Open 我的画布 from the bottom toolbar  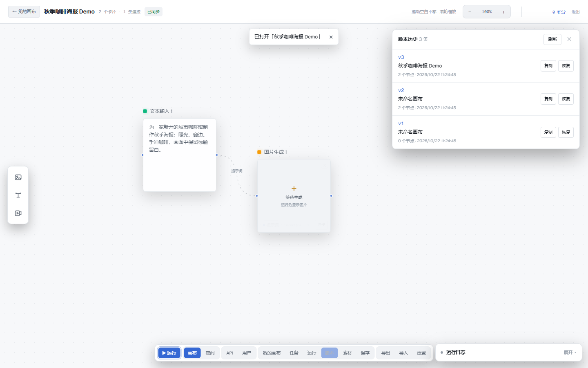pyautogui.click(x=272, y=353)
